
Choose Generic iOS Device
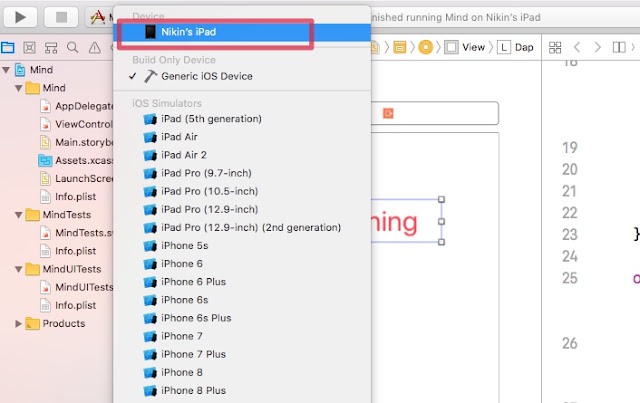[x=242, y=76]
